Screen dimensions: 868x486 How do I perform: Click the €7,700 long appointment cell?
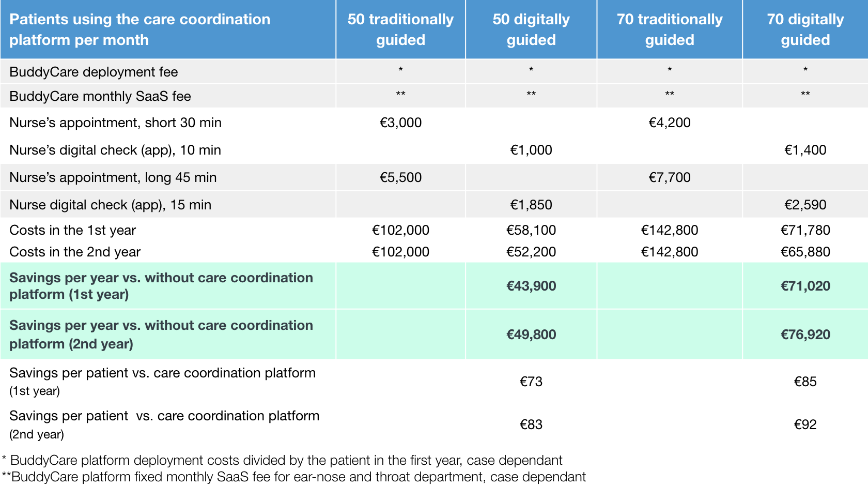point(669,177)
